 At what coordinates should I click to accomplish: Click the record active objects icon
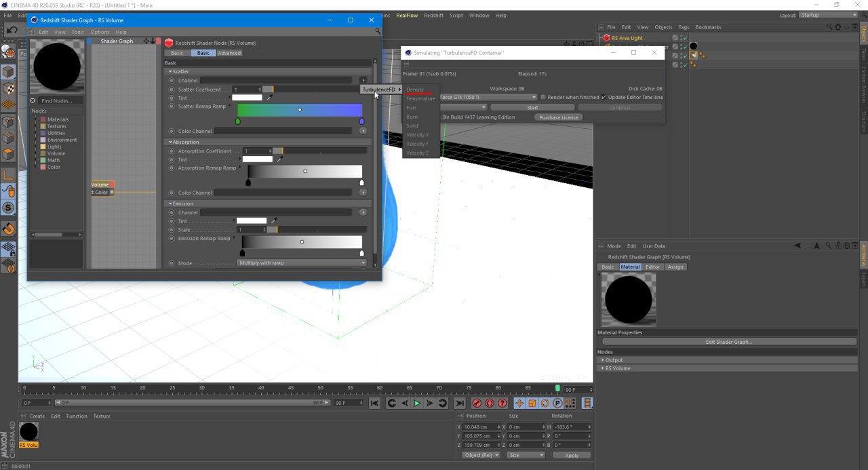click(477, 403)
